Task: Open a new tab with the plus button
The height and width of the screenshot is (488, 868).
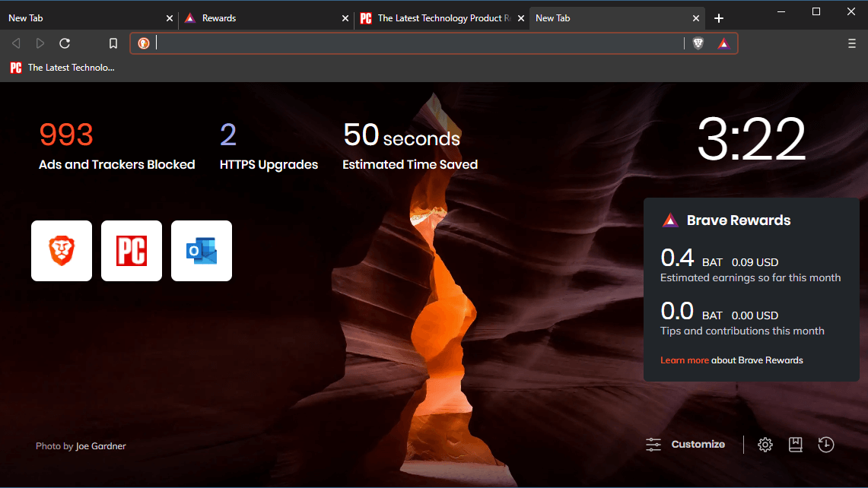Action: (718, 17)
